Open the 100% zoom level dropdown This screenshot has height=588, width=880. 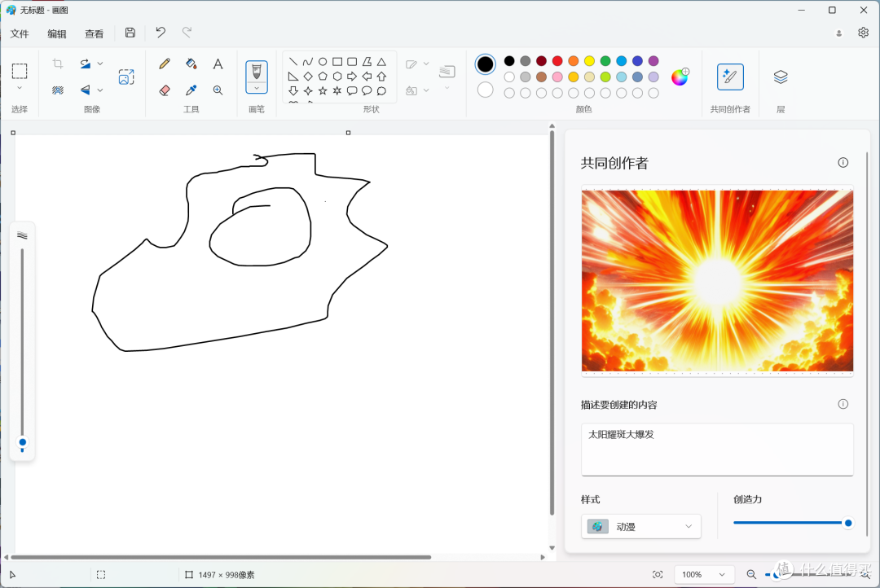click(703, 574)
